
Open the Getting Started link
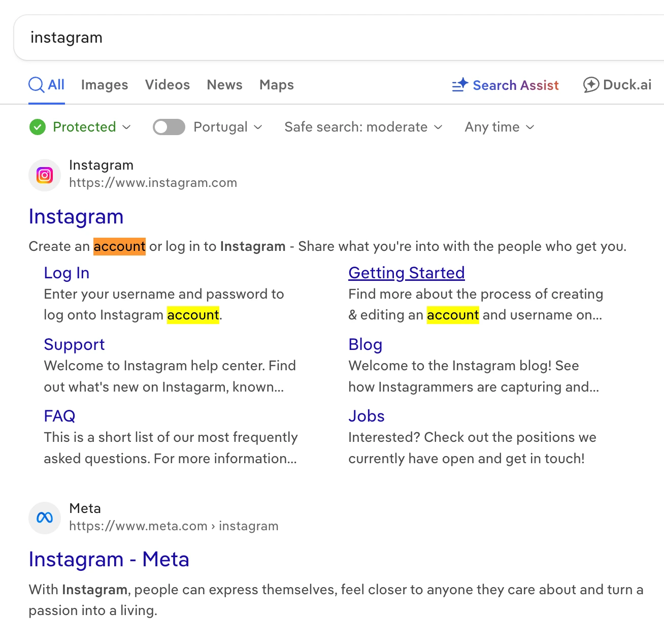coord(406,273)
